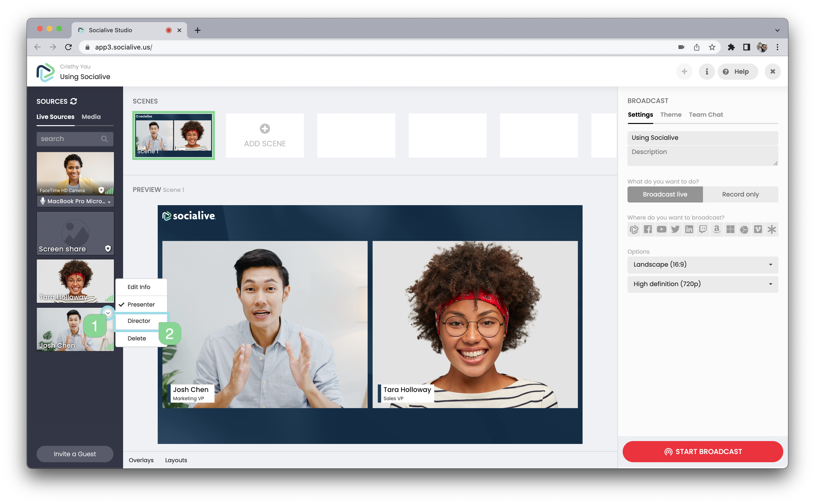Click the search magnifier in Sources
Viewport: 815px width, 504px height.
(x=104, y=139)
